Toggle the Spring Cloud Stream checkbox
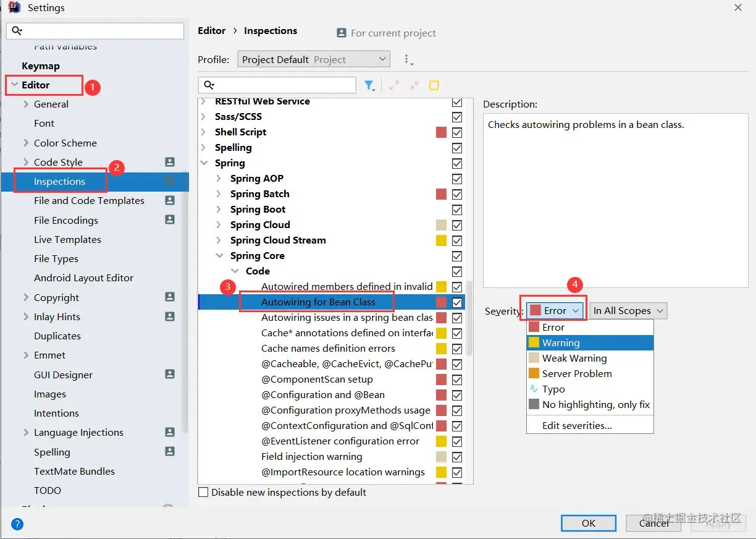 [457, 240]
